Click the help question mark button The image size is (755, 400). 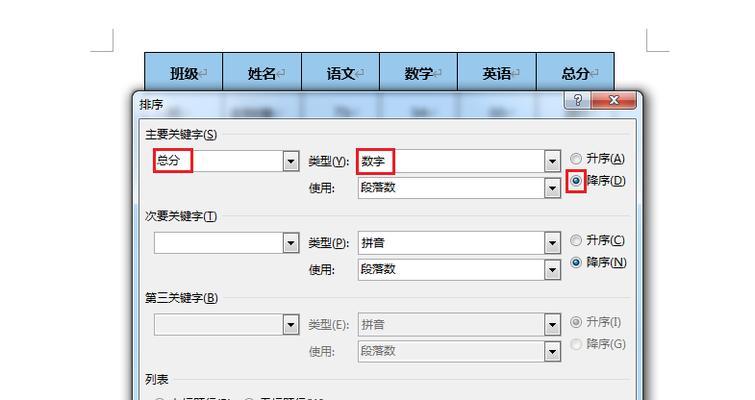point(577,100)
